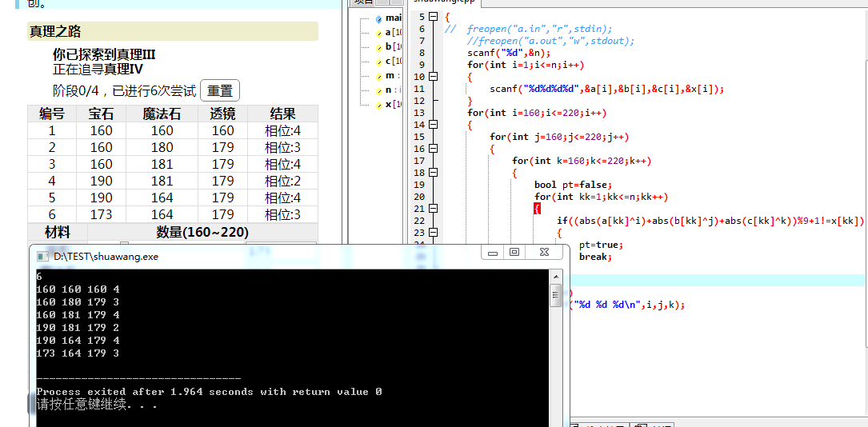The width and height of the screenshot is (868, 427).
Task: Click the console window's application icon
Action: click(x=42, y=256)
